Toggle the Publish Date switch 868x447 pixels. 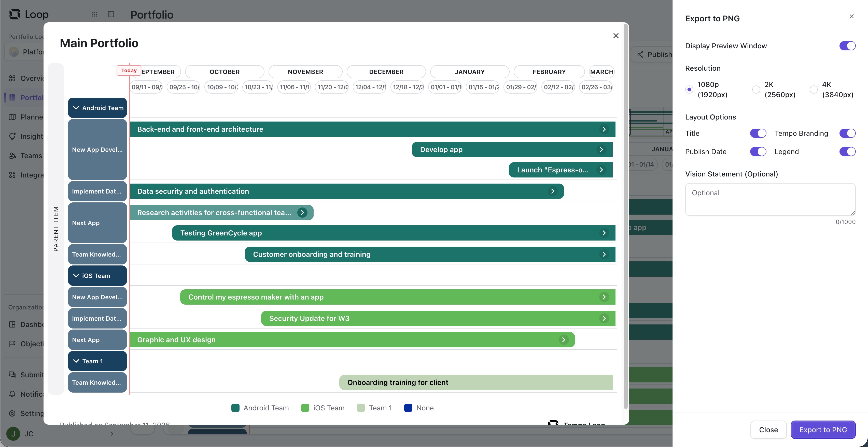(758, 152)
